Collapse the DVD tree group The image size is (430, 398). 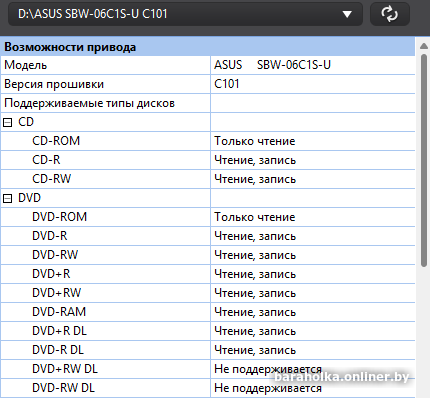coord(7,199)
